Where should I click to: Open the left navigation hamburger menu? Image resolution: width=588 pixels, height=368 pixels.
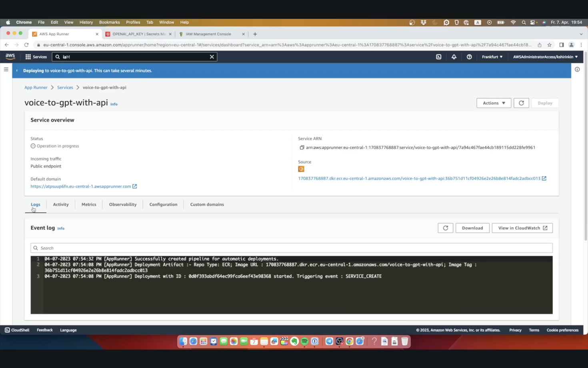(6, 69)
